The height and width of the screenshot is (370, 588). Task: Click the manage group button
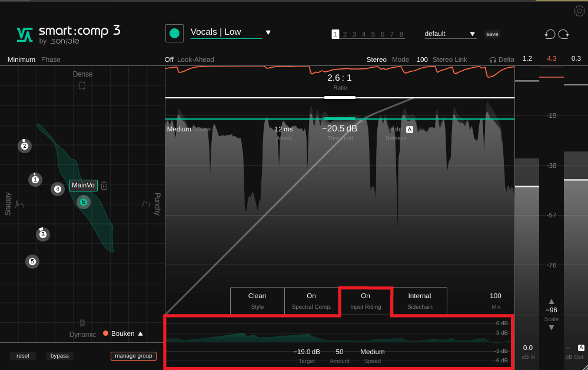(x=134, y=356)
